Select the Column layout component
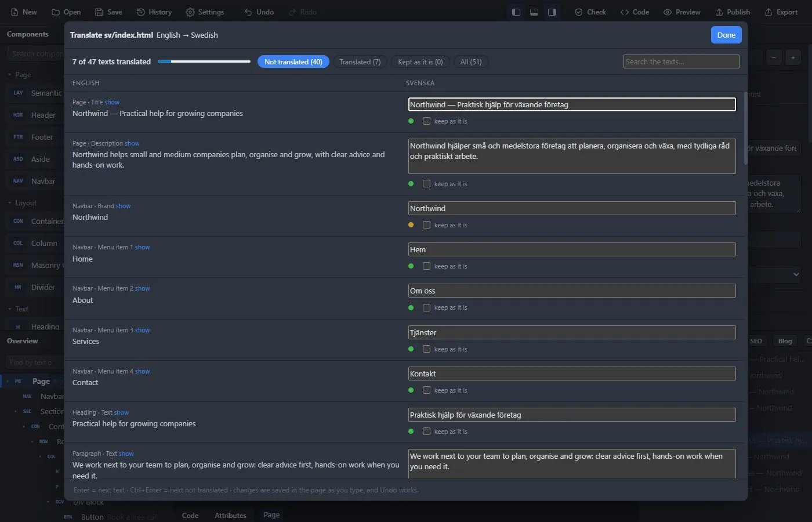 click(35, 243)
